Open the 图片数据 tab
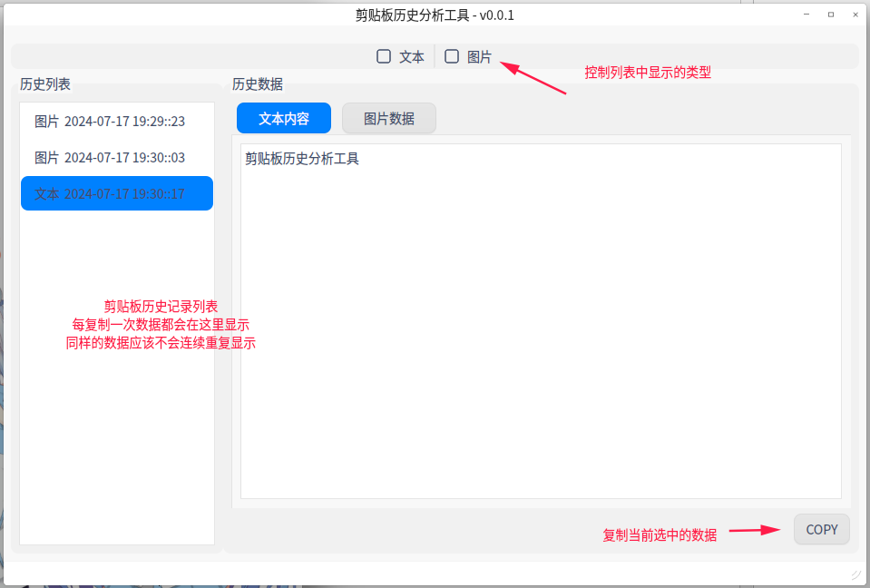This screenshot has width=870, height=588. tap(388, 118)
